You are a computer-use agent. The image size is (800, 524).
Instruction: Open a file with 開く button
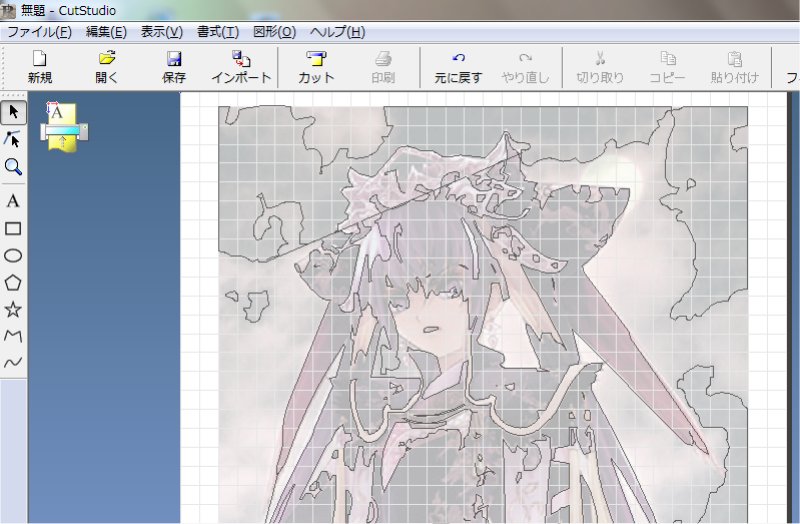[107, 67]
